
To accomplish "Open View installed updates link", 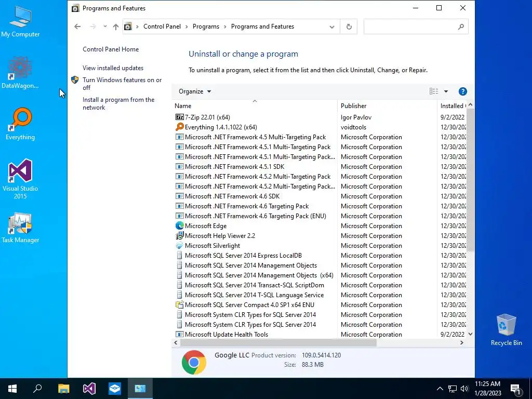I will click(113, 68).
